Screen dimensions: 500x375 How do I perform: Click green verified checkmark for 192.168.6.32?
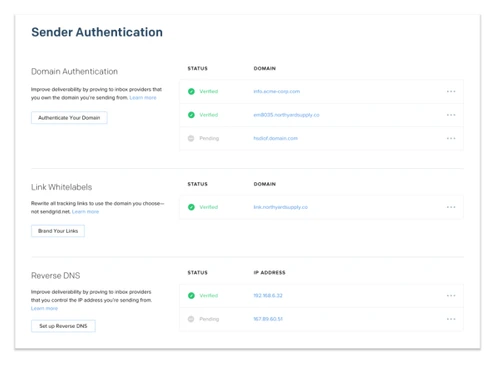191,296
